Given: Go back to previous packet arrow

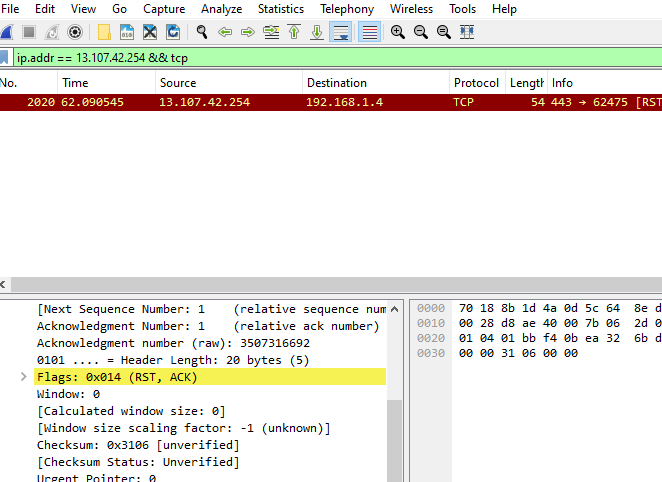Looking at the screenshot, I should (x=225, y=32).
